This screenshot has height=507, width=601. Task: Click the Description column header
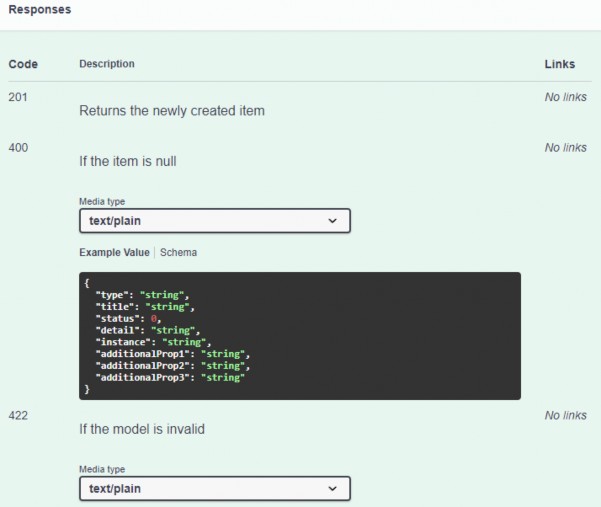[107, 64]
